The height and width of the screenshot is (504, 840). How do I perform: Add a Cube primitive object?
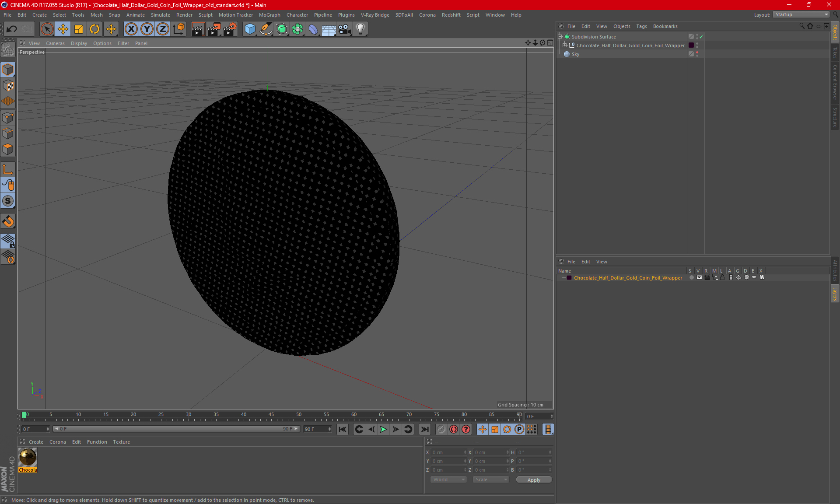pyautogui.click(x=250, y=29)
